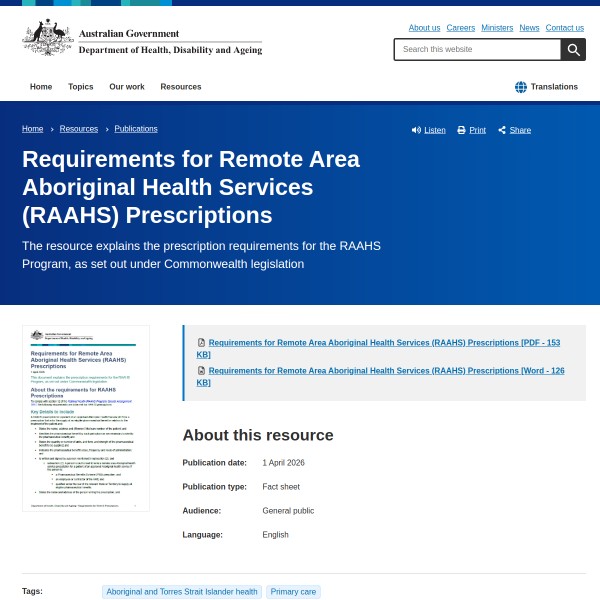Click the fact sheet preview thumbnail
The width and height of the screenshot is (600, 600).
point(86,418)
